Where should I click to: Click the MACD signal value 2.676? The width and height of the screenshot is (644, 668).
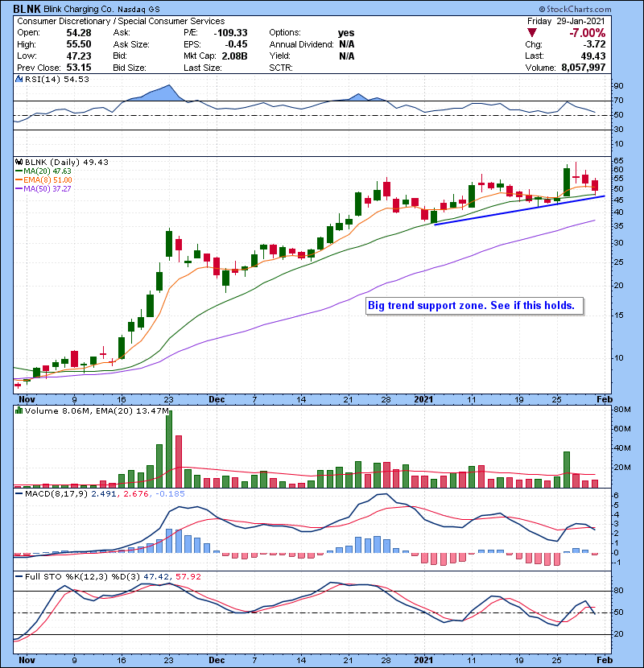[135, 494]
